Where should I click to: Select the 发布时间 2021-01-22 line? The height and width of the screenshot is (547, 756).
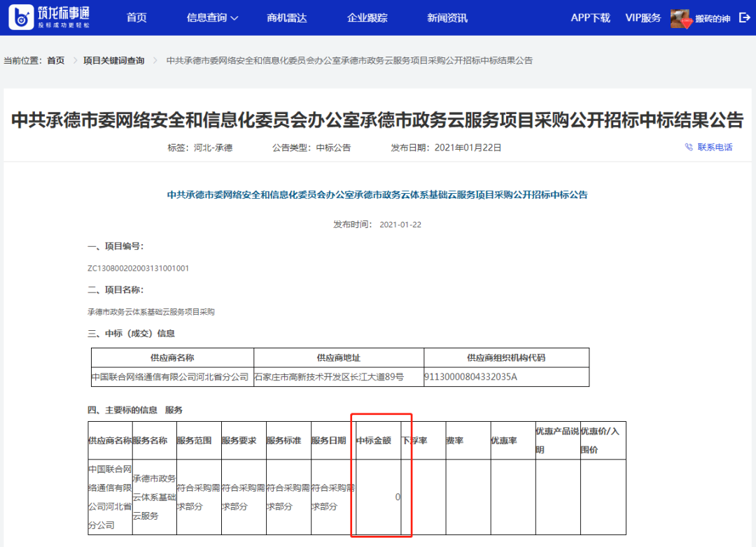point(377,225)
